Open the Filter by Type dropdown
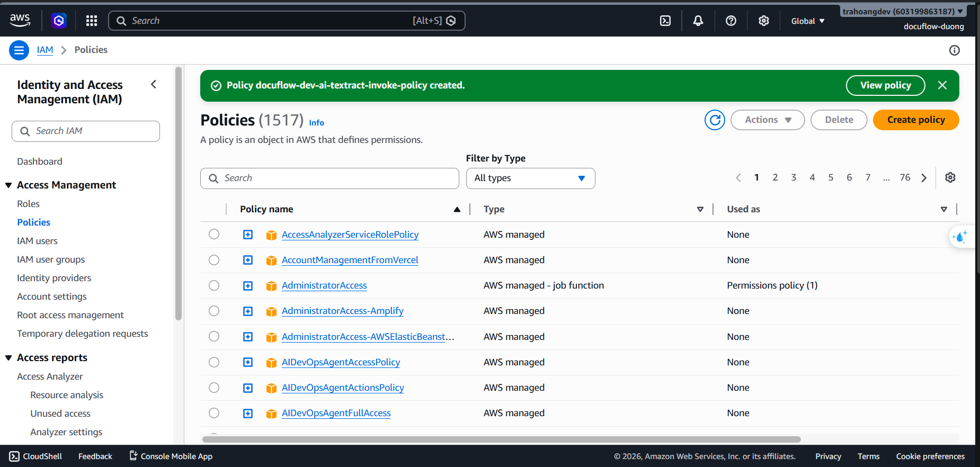This screenshot has height=467, width=980. tap(530, 178)
